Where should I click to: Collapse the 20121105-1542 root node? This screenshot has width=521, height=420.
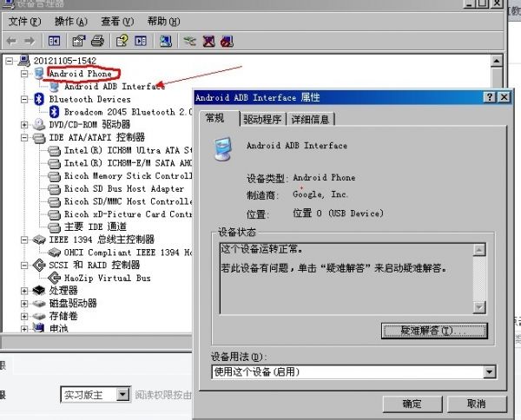(10, 61)
